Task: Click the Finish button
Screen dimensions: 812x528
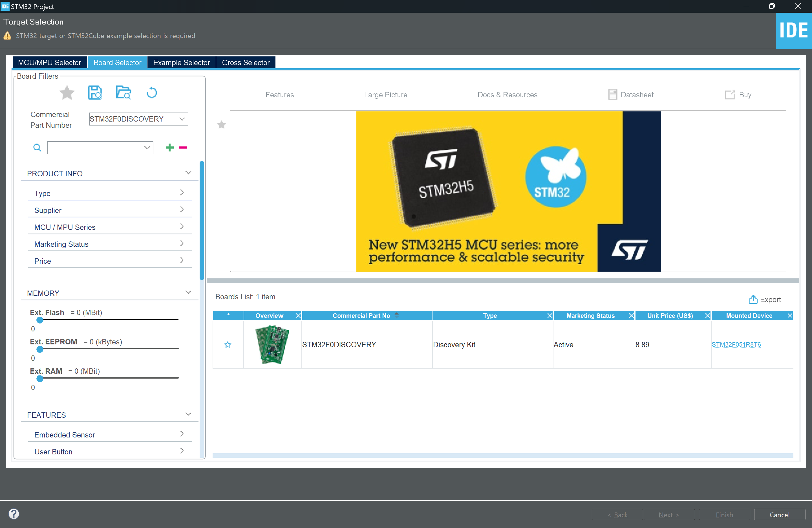Action: pyautogui.click(x=724, y=514)
